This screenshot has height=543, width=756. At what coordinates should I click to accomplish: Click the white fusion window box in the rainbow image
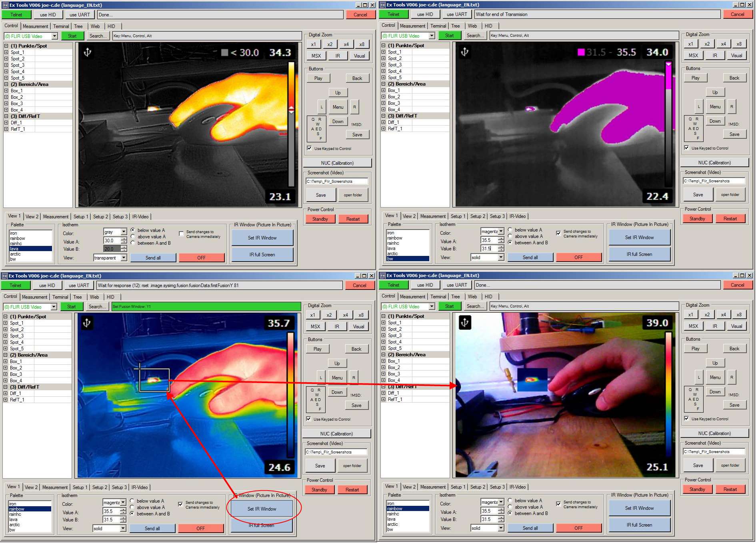pos(154,380)
